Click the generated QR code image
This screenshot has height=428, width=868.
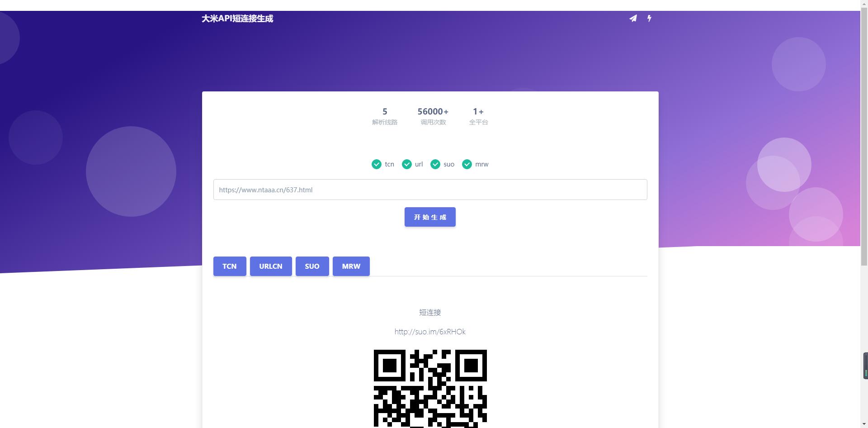(x=430, y=388)
